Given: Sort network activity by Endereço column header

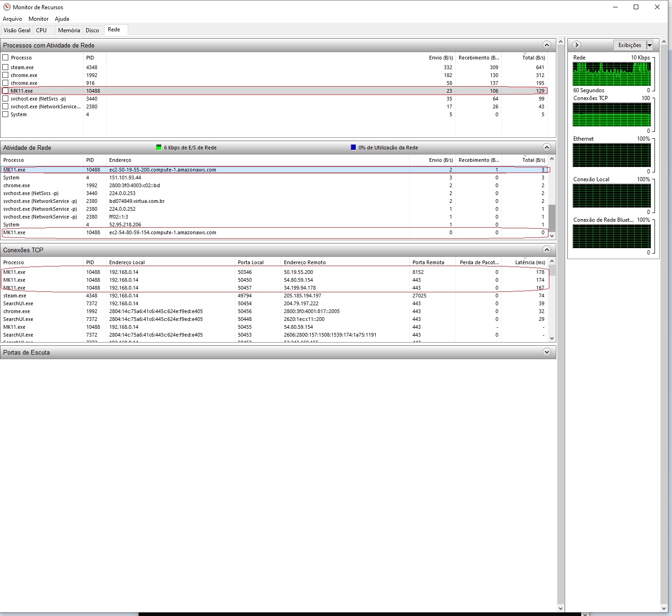Looking at the screenshot, I should coord(258,160).
